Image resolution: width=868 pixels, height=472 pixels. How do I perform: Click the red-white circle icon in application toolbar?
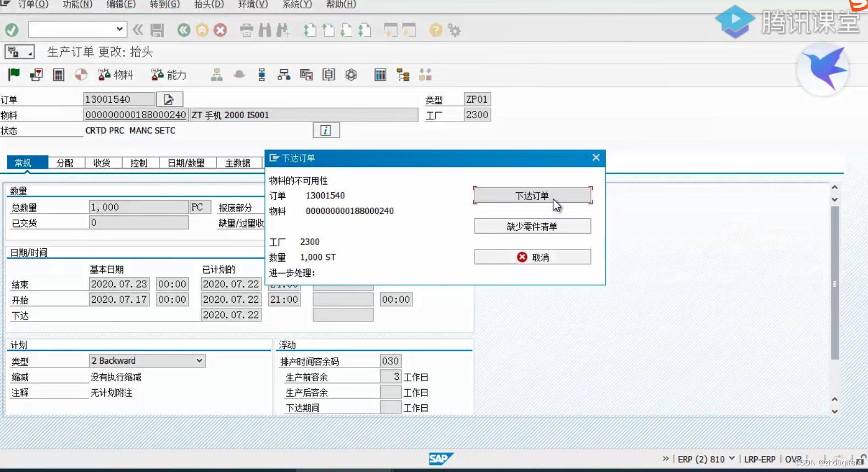point(81,74)
